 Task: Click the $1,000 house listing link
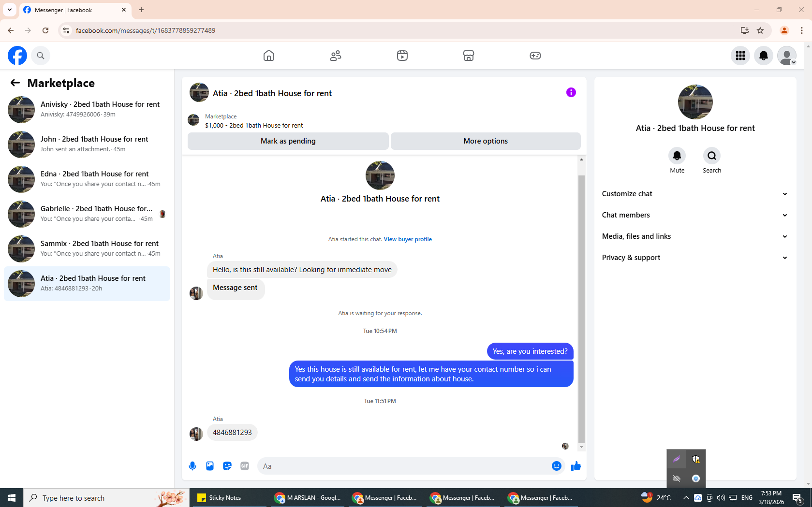[x=254, y=126]
